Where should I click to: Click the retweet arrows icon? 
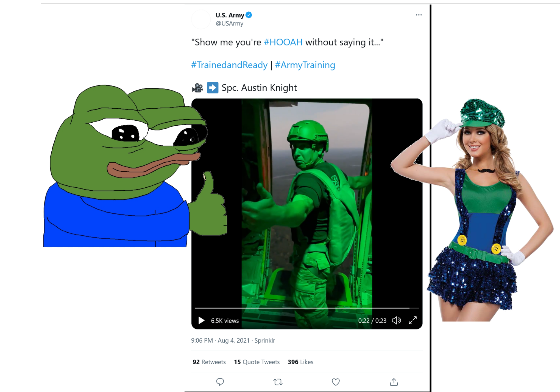pyautogui.click(x=278, y=382)
